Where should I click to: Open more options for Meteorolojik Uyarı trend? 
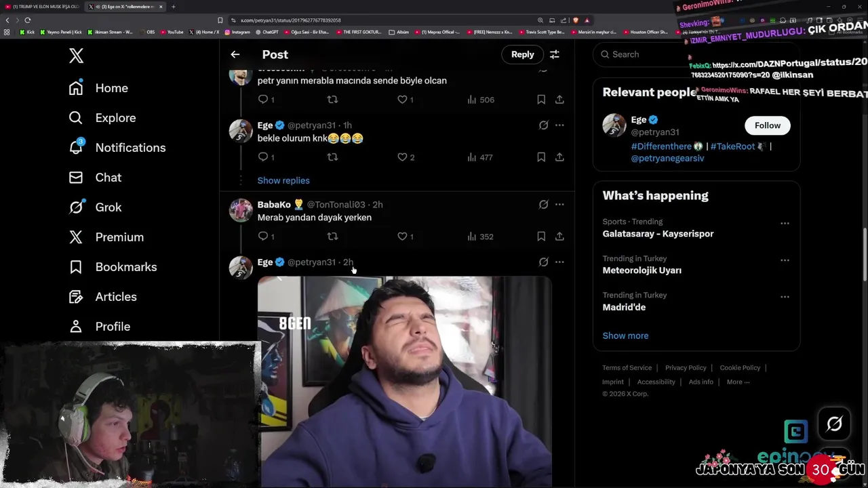(x=785, y=260)
